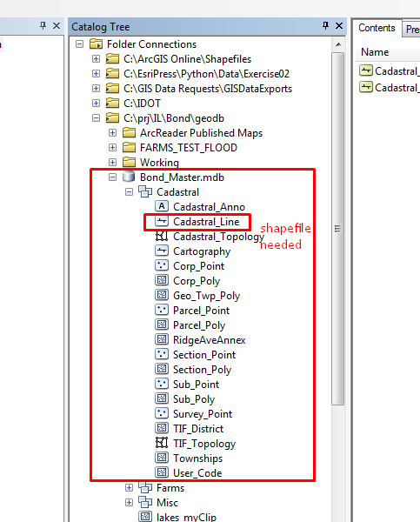Viewport: 420px width, 522px height.
Task: Collapse the Bond_Master.mdb geodatabase
Action: pyautogui.click(x=112, y=177)
